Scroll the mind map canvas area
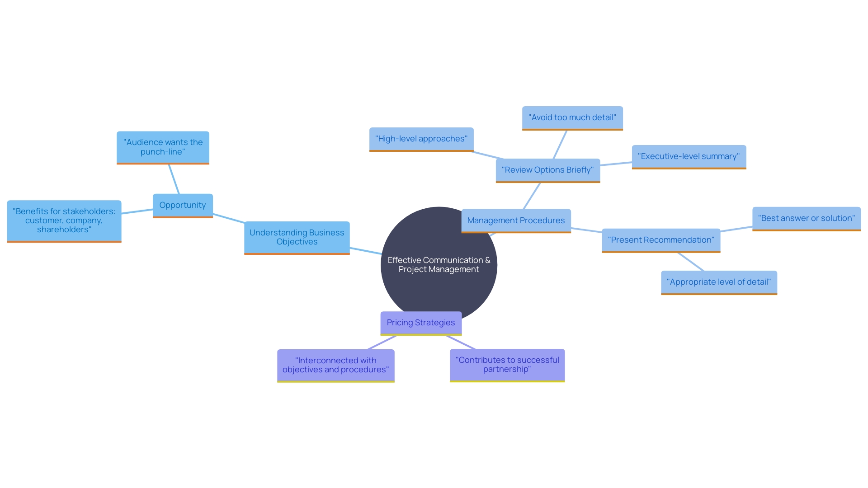The width and height of the screenshot is (868, 488). (434, 244)
